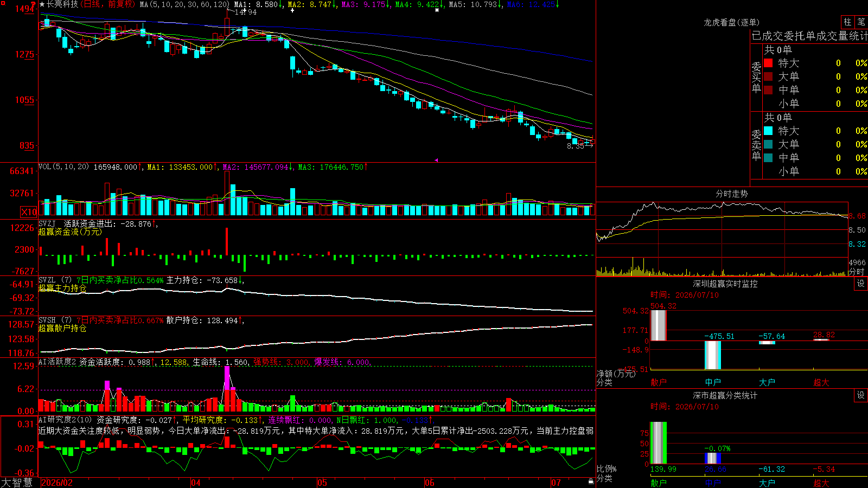This screenshot has height=488, width=868.
Task: Click the magenta arrow marker below the K-line chart
Action: pyautogui.click(x=436, y=160)
